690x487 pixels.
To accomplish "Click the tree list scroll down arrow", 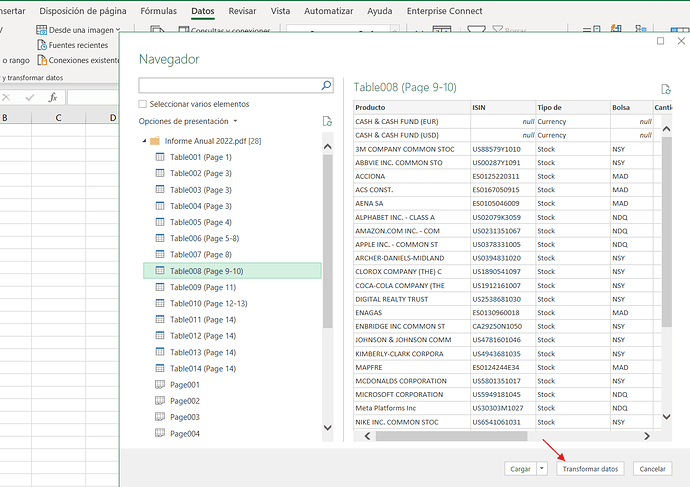I will (x=327, y=428).
